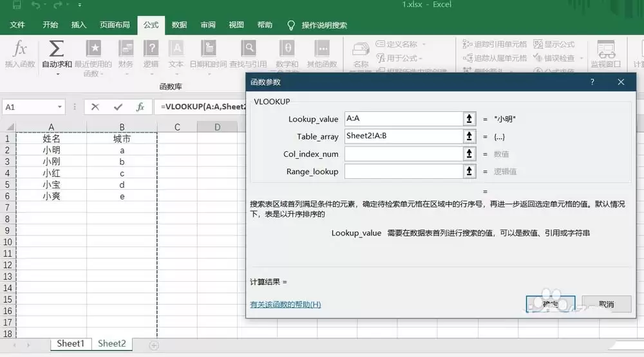Open the Quick Access Toolbar customize dropdown
644x357 pixels.
[80, 5]
